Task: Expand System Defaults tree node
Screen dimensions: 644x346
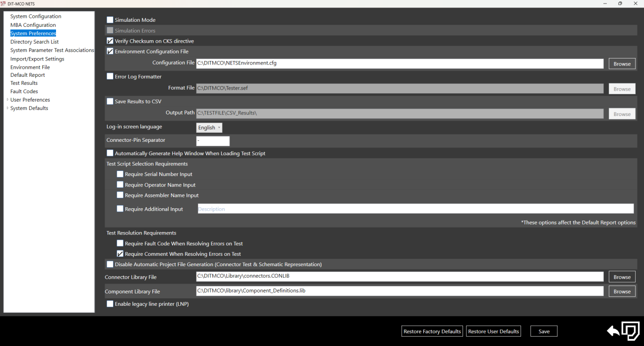Action: (x=7, y=108)
